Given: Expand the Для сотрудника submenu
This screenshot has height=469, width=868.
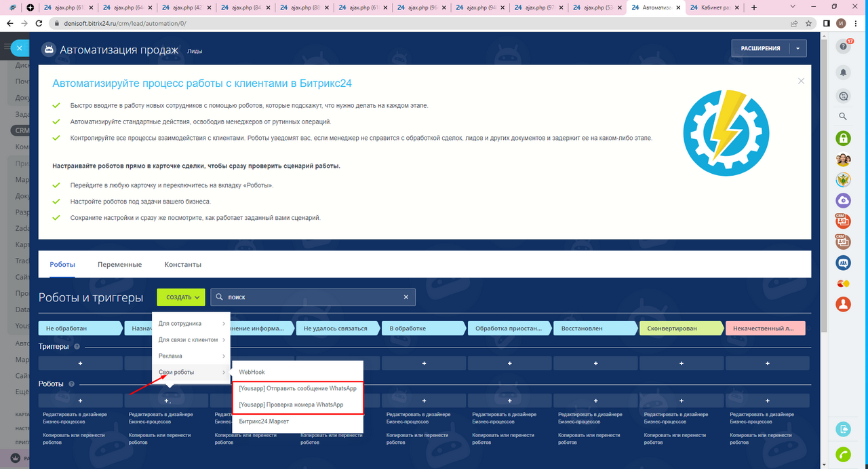Looking at the screenshot, I should [191, 323].
